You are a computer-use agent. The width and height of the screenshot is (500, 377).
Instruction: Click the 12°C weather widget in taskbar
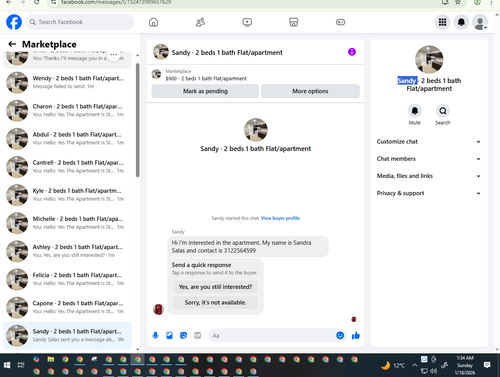click(x=393, y=365)
